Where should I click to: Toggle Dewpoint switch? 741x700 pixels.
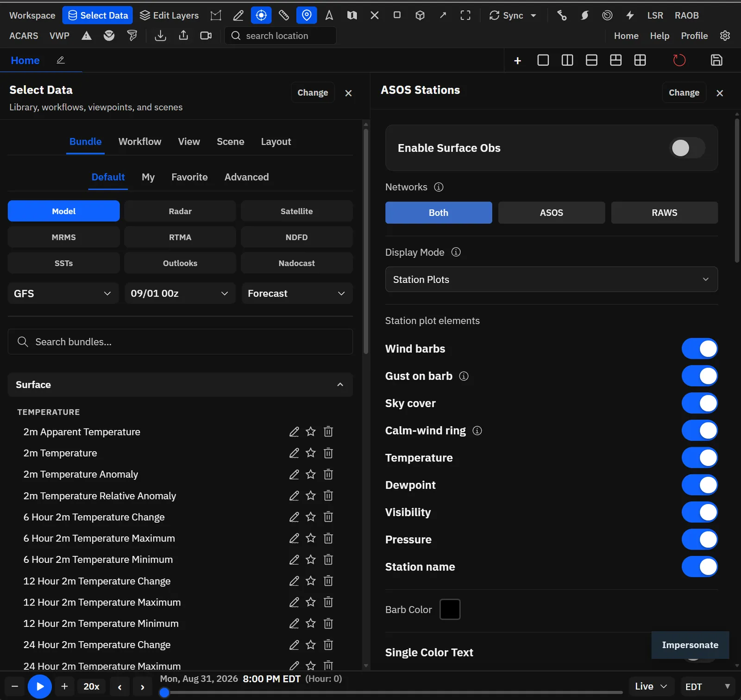(x=699, y=485)
